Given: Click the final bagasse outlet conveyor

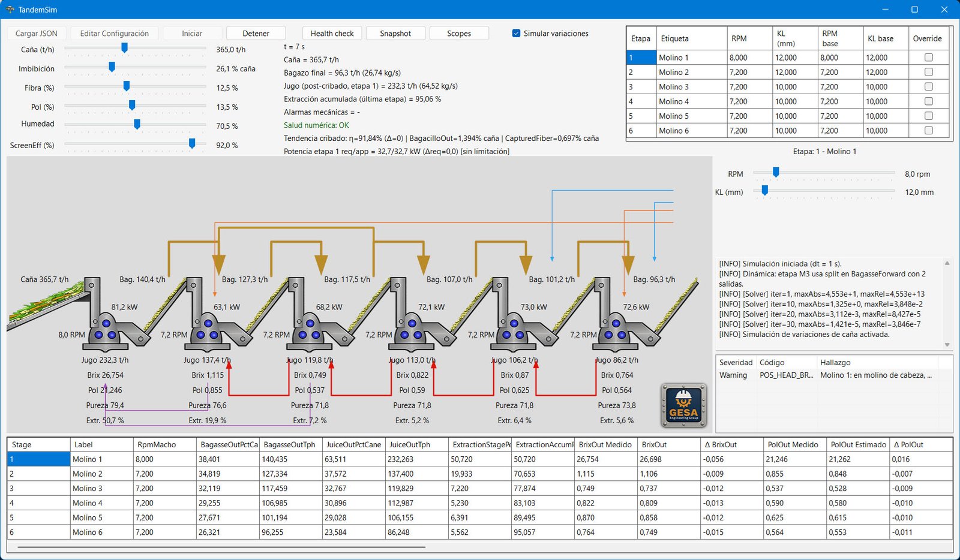Looking at the screenshot, I should tap(678, 306).
